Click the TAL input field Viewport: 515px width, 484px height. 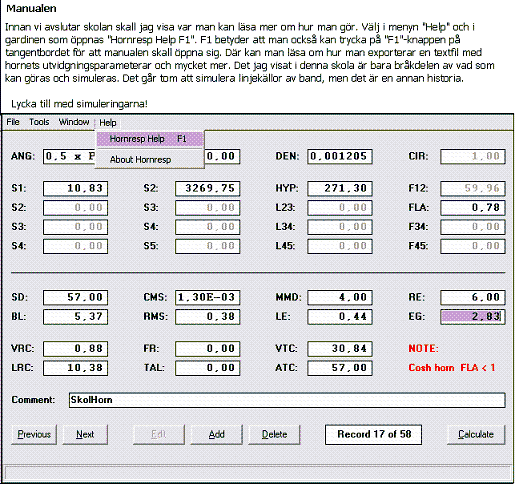(x=208, y=368)
